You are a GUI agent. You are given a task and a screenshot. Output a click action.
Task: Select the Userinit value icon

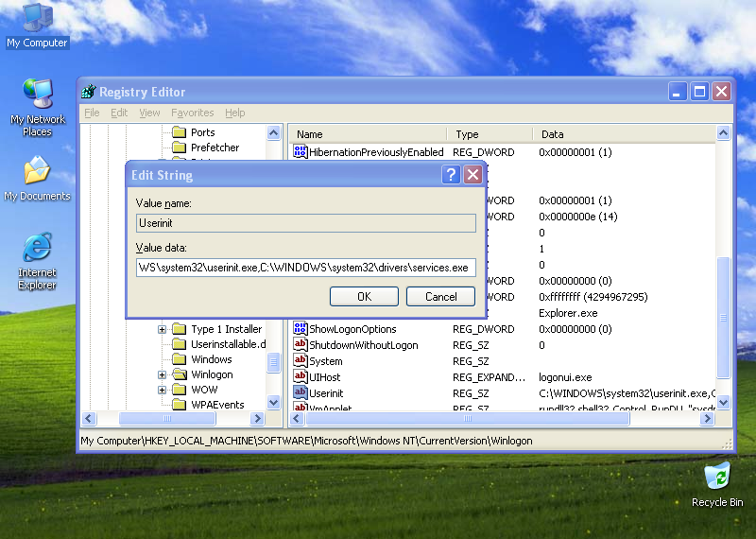(x=300, y=392)
